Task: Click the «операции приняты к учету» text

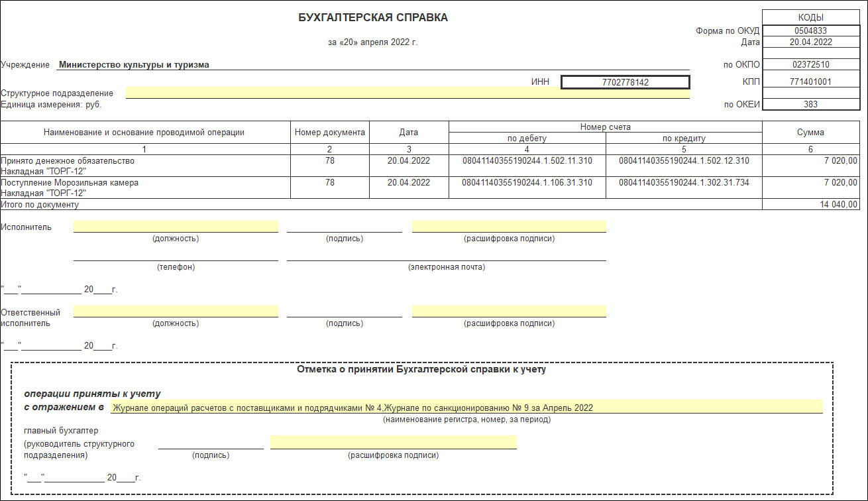Action: (x=92, y=394)
